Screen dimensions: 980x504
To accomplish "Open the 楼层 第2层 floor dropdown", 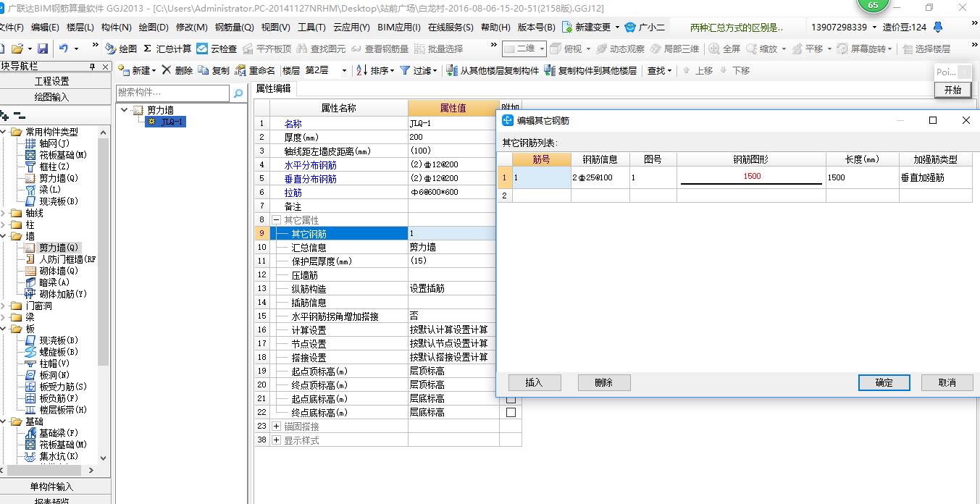I will tap(343, 71).
